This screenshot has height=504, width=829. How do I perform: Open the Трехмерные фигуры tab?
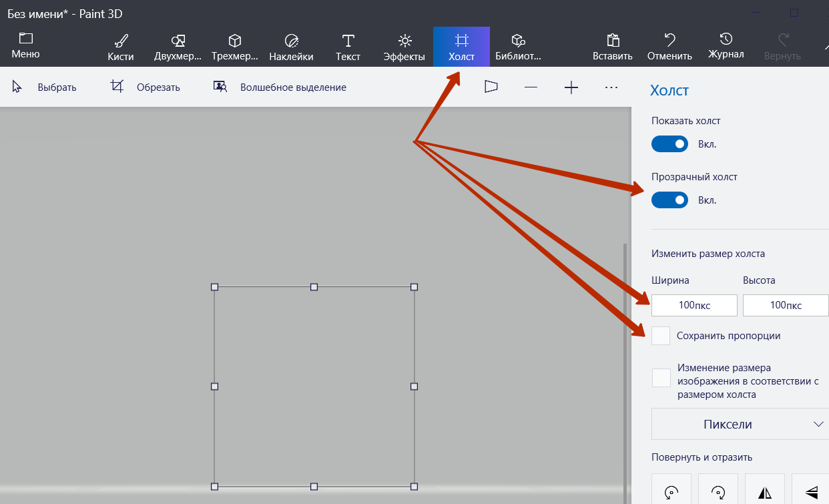(x=235, y=47)
